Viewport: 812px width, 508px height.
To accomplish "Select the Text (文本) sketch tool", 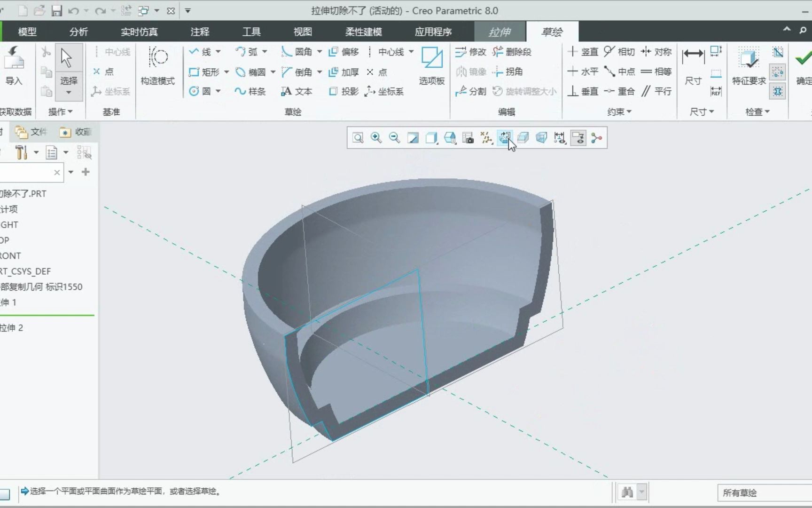I will point(297,91).
